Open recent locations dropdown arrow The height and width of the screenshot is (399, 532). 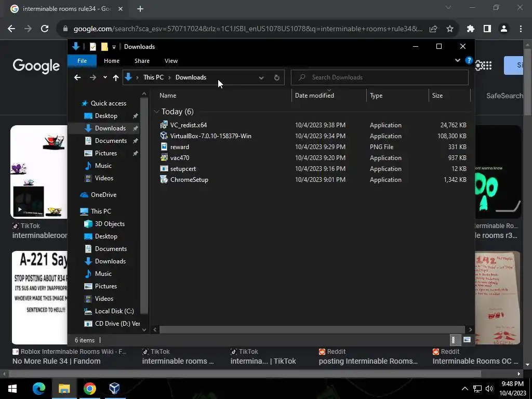point(105,77)
